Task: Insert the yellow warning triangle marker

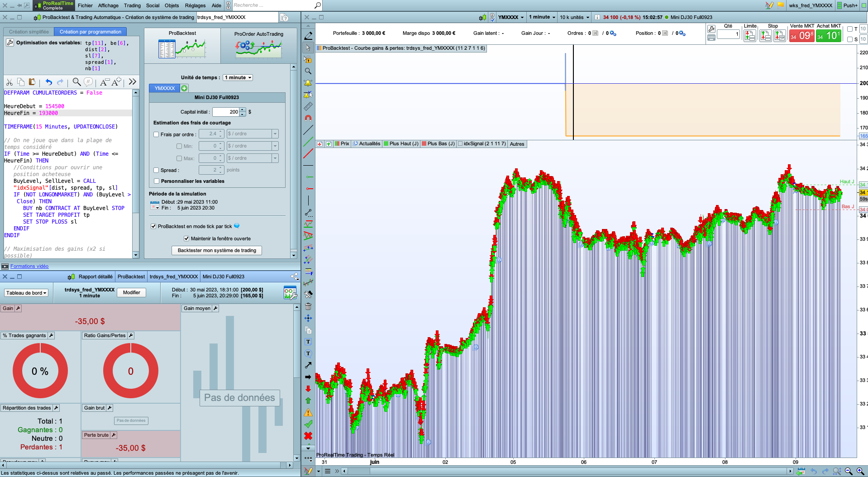Action: (x=308, y=412)
